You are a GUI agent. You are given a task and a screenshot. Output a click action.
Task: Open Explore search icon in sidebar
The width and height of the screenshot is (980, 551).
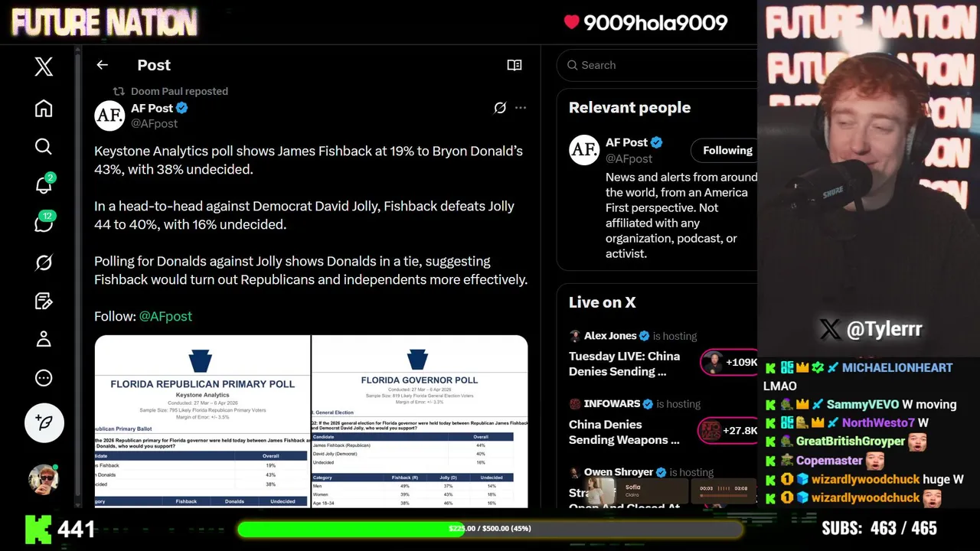[44, 146]
